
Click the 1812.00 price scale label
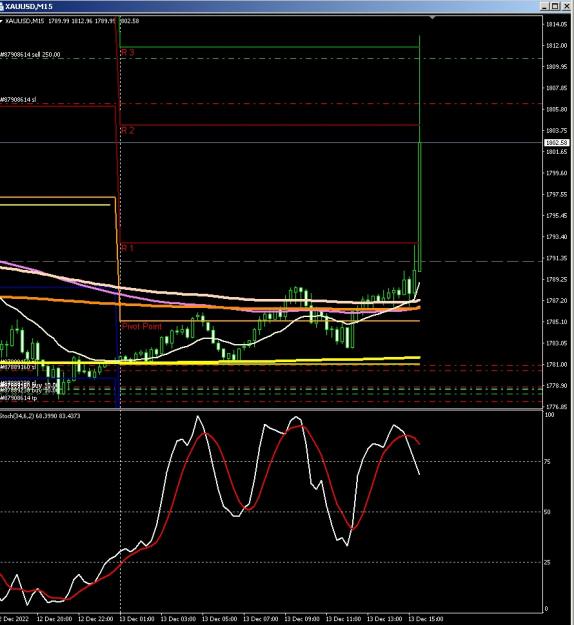point(556,45)
